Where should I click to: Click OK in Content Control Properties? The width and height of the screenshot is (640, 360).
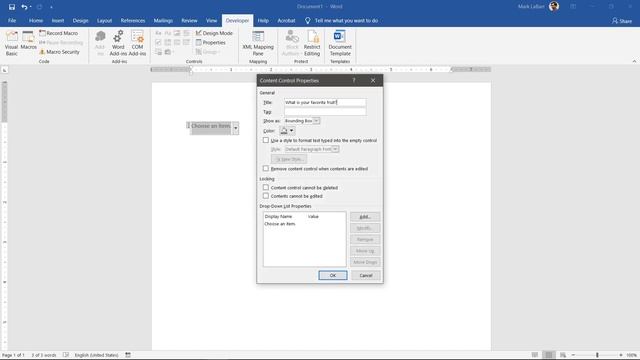coord(333,276)
